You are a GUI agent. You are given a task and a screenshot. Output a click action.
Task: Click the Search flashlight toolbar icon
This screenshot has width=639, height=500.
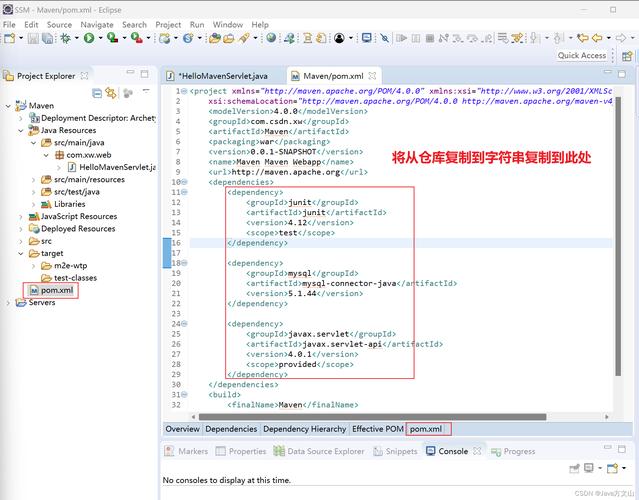pyautogui.click(x=244, y=38)
